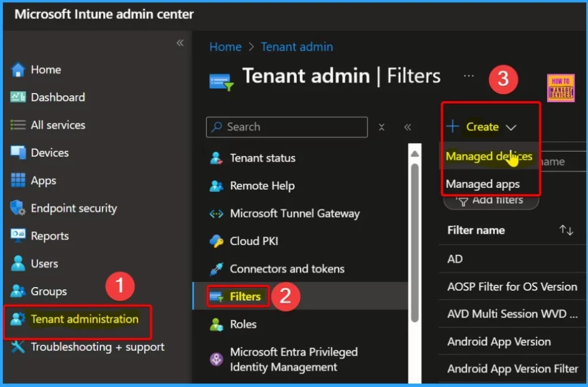Viewport: 588px width, 387px height.
Task: Click the Devices monitor icon
Action: pyautogui.click(x=18, y=153)
